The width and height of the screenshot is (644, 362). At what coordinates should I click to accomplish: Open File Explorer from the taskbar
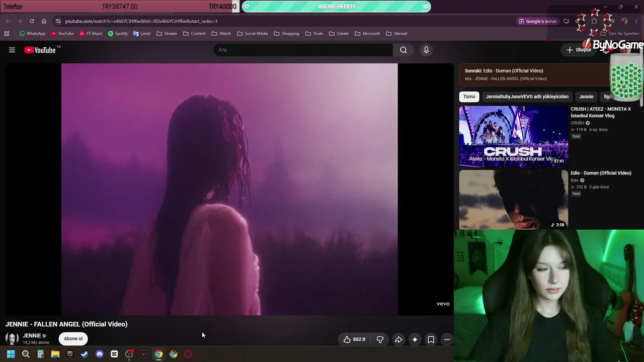coord(55,354)
